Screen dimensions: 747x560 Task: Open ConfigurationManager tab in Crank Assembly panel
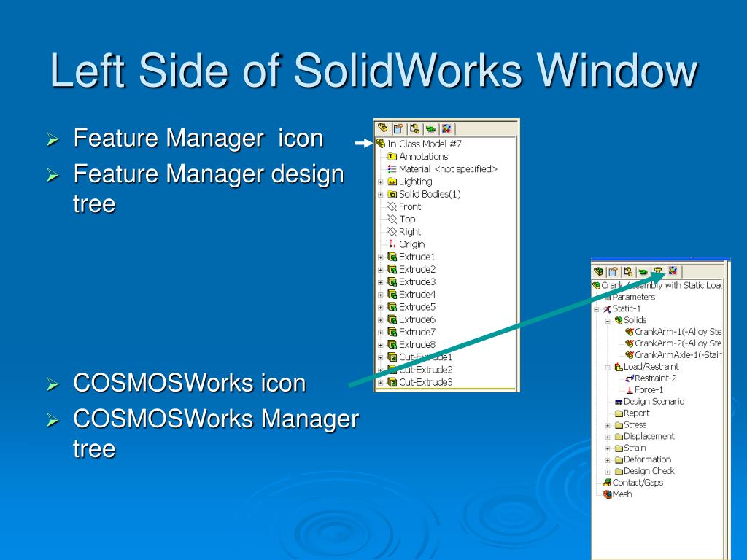[x=628, y=271]
